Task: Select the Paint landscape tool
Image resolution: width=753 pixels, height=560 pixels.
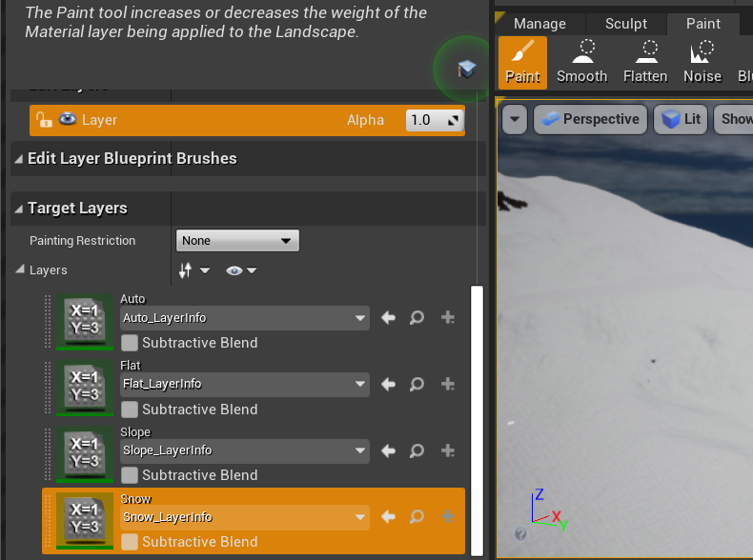Action: coord(522,63)
